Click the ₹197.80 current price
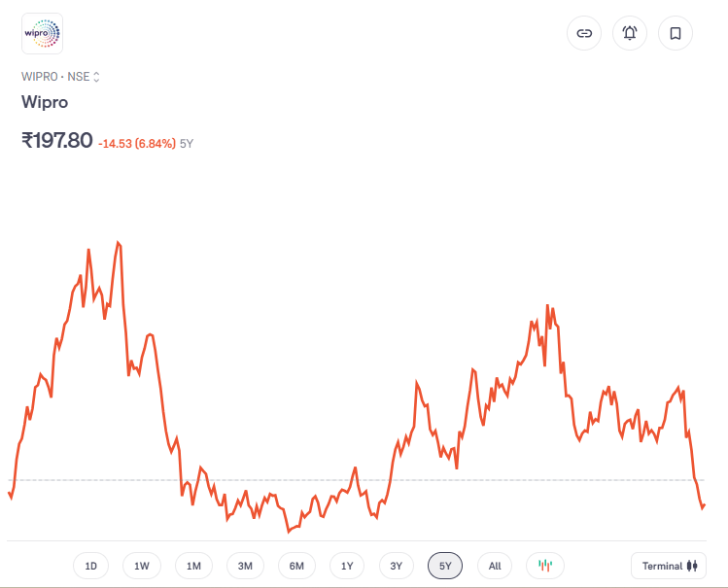 tap(57, 140)
